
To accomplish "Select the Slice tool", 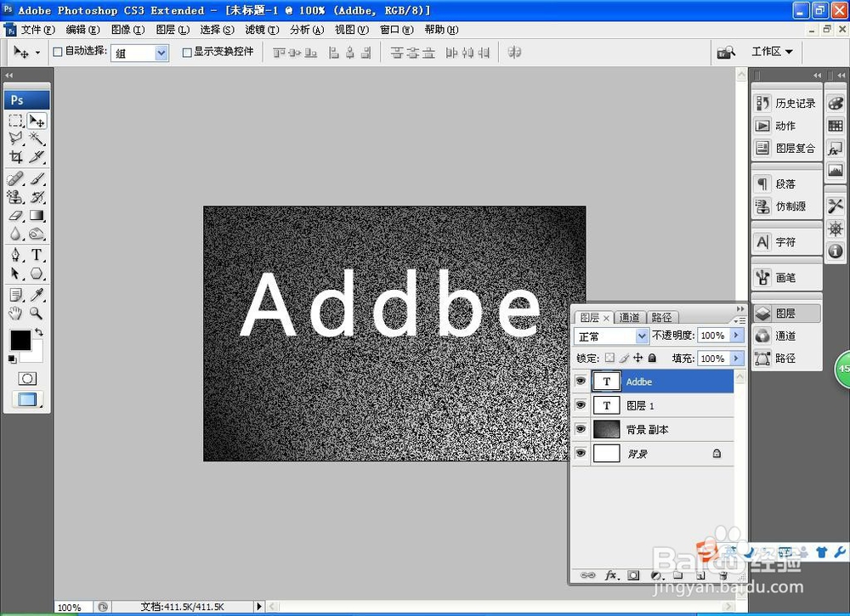I will coord(37,157).
